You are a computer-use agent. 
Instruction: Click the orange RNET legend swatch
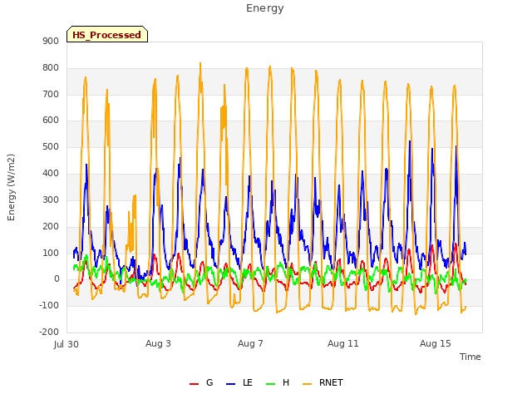coord(307,384)
